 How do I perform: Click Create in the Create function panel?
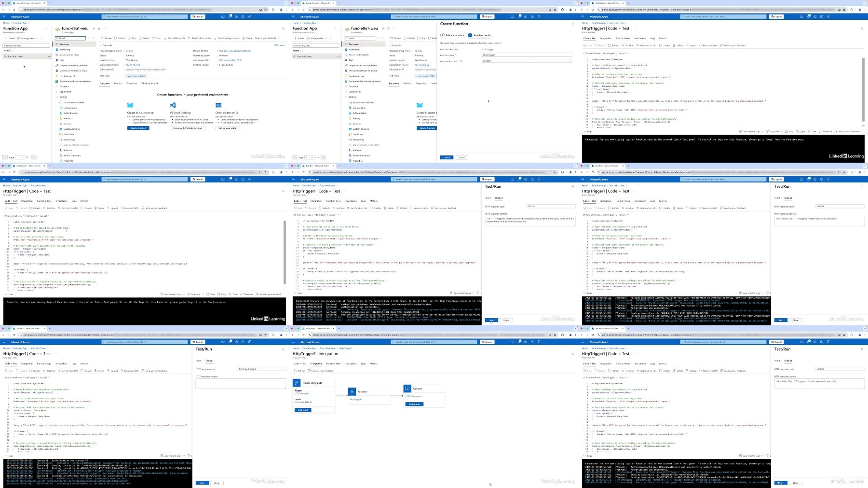coord(447,157)
